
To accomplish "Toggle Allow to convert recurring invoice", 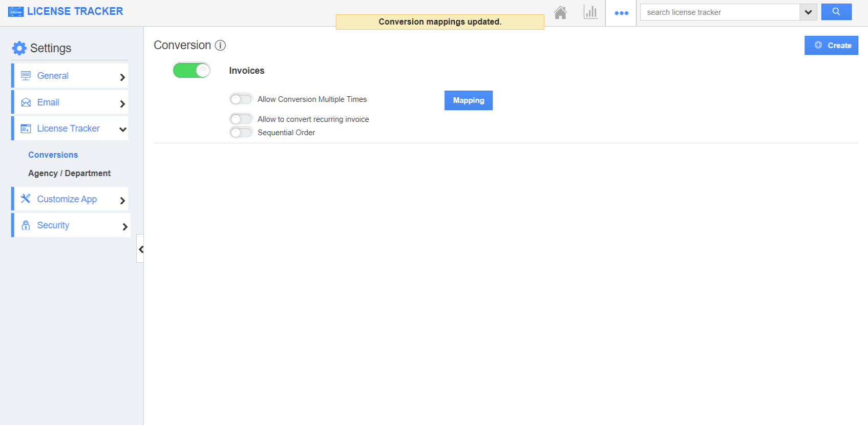I will [241, 119].
